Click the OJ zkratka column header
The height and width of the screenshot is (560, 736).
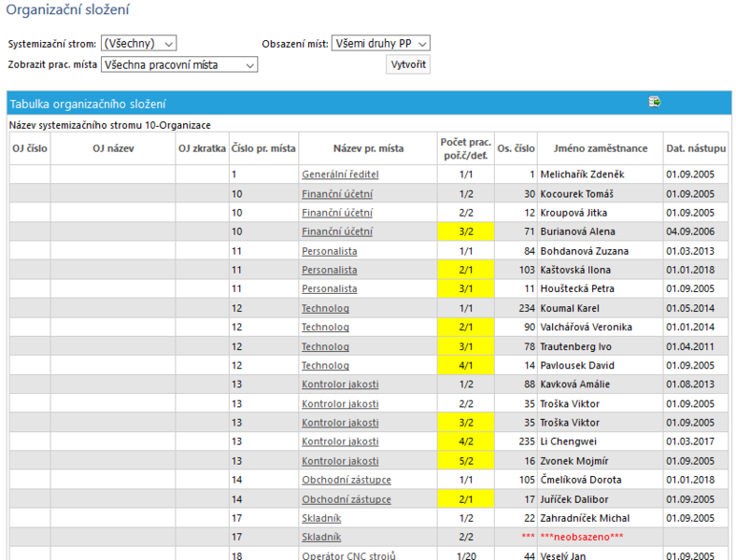tap(203, 148)
